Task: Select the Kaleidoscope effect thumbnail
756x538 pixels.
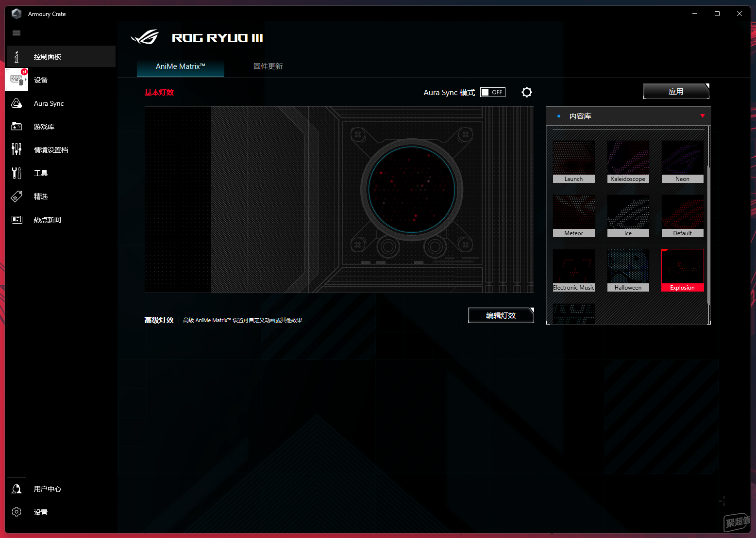Action: tap(628, 162)
